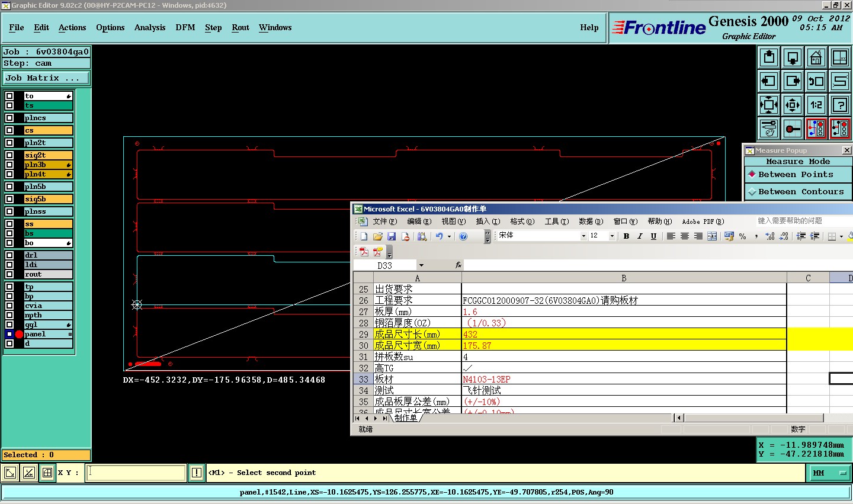The image size is (853, 504).
Task: Click the Excel Bold button
Action: coord(626,236)
